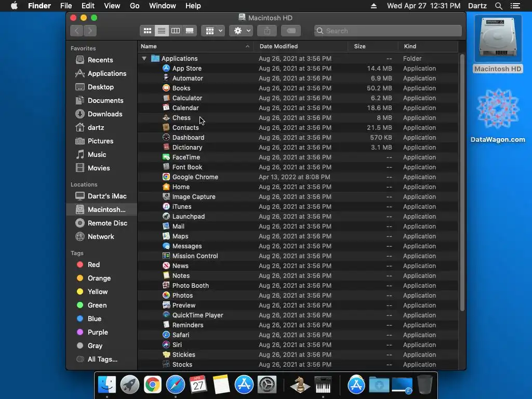This screenshot has width=532, height=399.
Task: Select the Contacts app icon
Action: (166, 128)
